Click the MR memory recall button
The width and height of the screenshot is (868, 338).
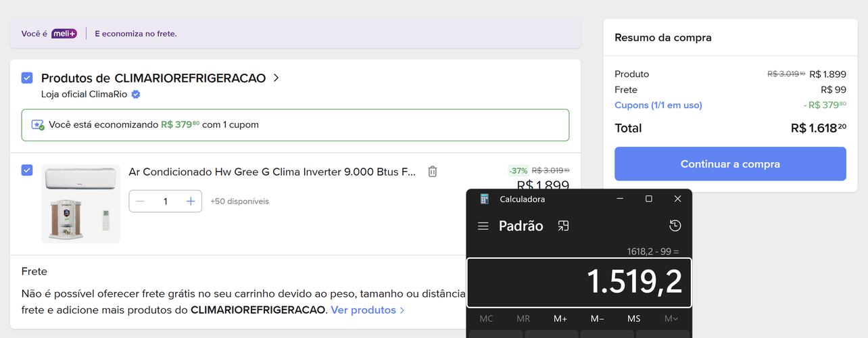523,318
